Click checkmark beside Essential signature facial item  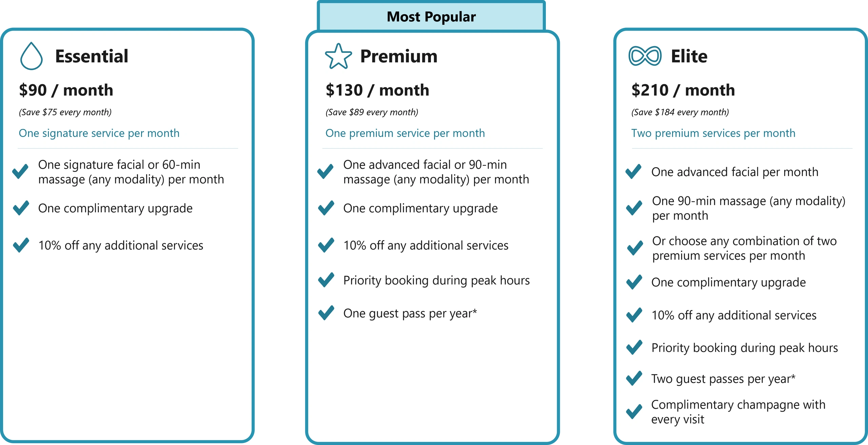coord(20,171)
